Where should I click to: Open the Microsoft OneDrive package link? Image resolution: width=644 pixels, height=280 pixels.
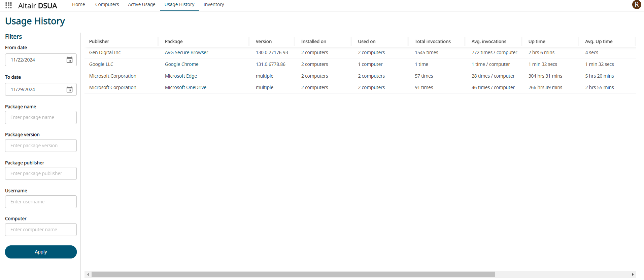pos(186,88)
